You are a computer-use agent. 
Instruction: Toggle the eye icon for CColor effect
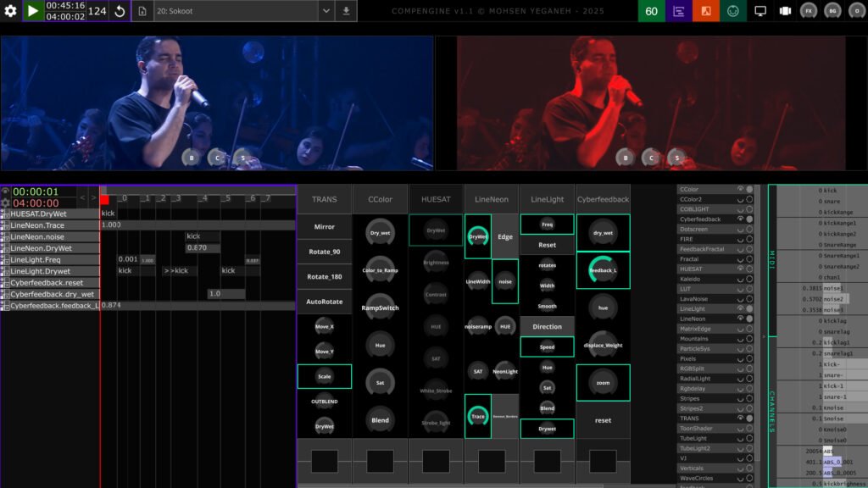click(739, 190)
